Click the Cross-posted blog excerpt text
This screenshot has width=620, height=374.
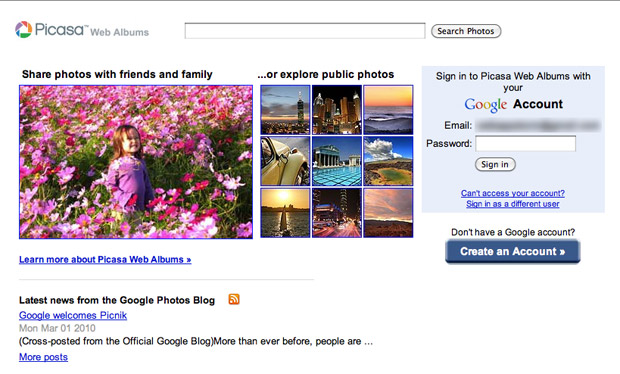pyautogui.click(x=196, y=341)
